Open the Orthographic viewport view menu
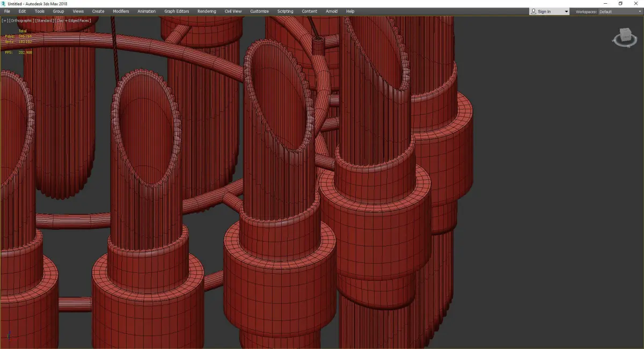 click(x=21, y=20)
